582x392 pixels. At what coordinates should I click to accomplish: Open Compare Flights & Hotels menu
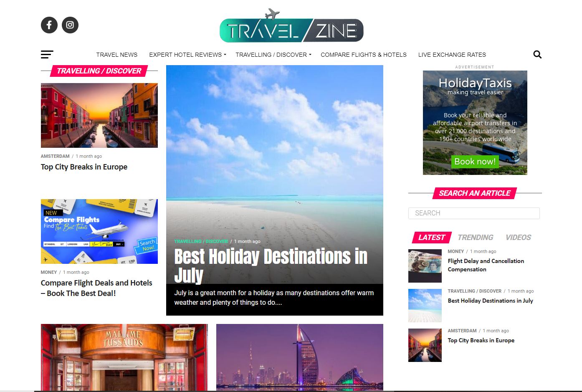coord(364,55)
